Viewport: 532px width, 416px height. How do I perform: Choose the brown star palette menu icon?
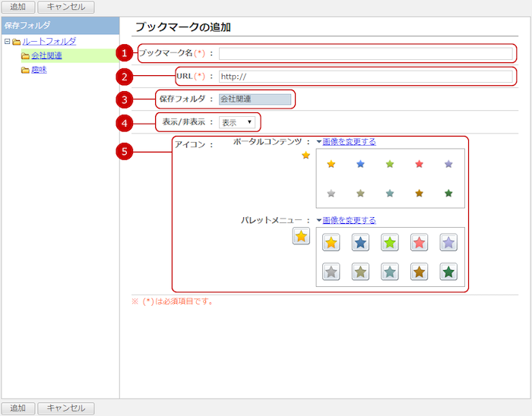420,272
